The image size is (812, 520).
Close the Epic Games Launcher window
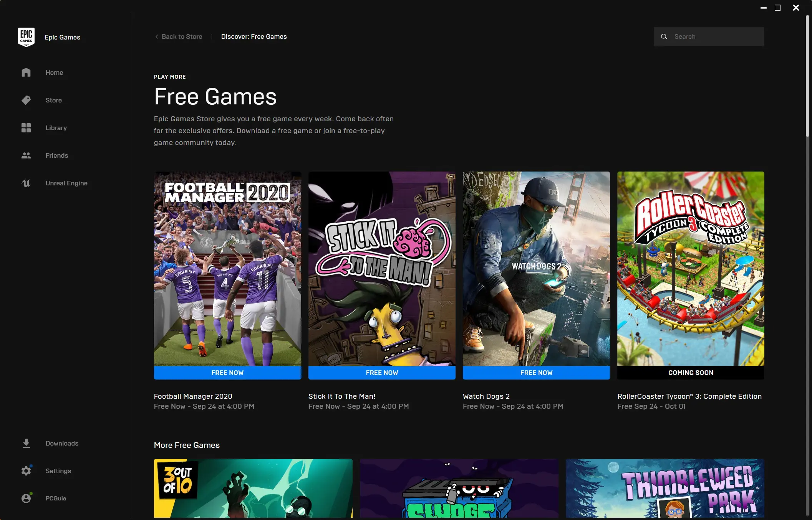click(796, 8)
